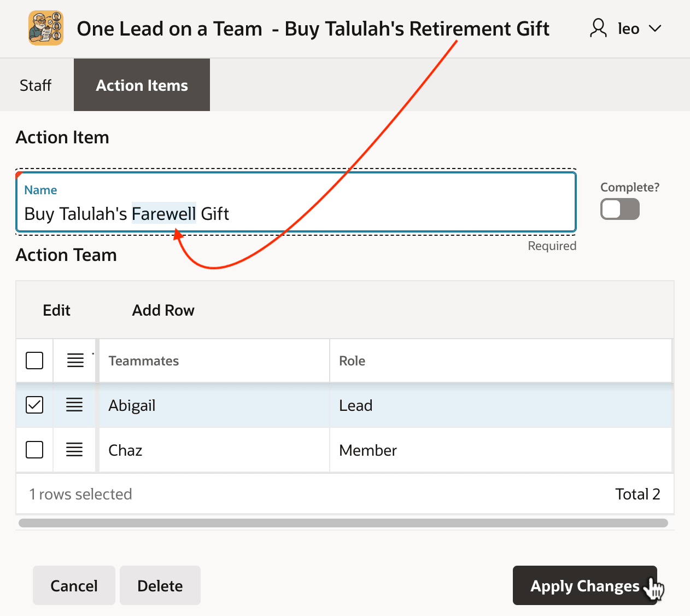
Task: Open the row actions menu in header
Action: click(75, 361)
